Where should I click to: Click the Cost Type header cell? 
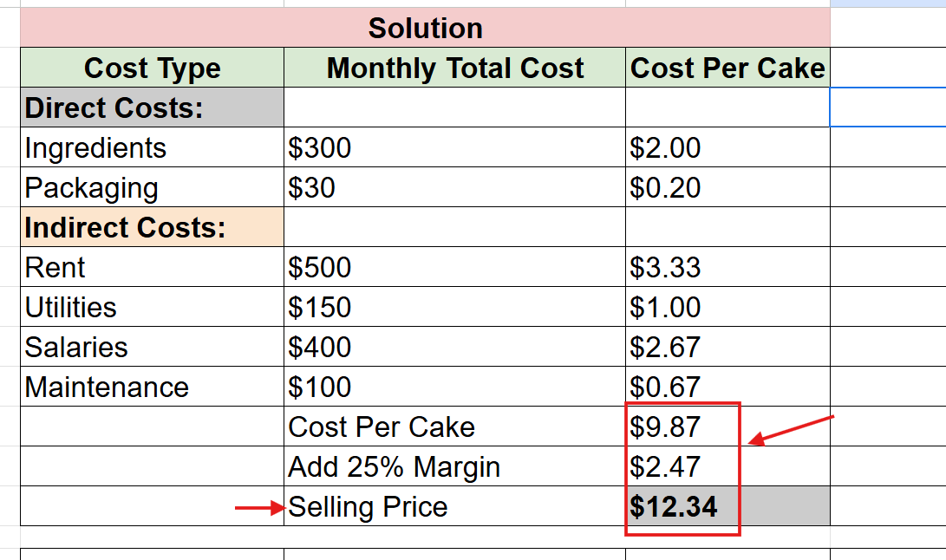point(152,68)
